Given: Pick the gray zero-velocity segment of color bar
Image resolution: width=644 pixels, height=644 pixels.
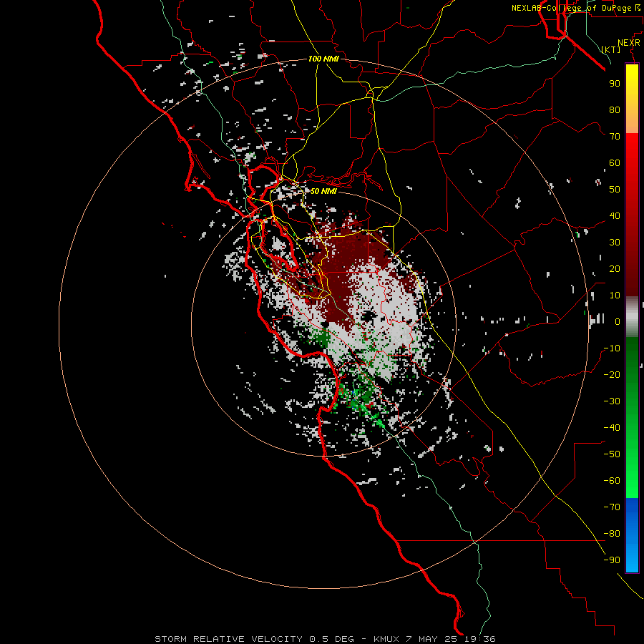Looking at the screenshot, I should point(632,317).
